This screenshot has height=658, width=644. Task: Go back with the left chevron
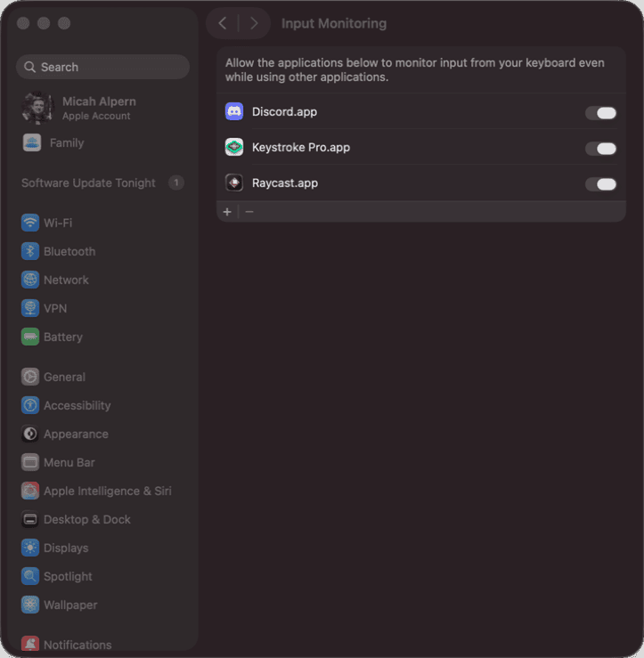[223, 23]
